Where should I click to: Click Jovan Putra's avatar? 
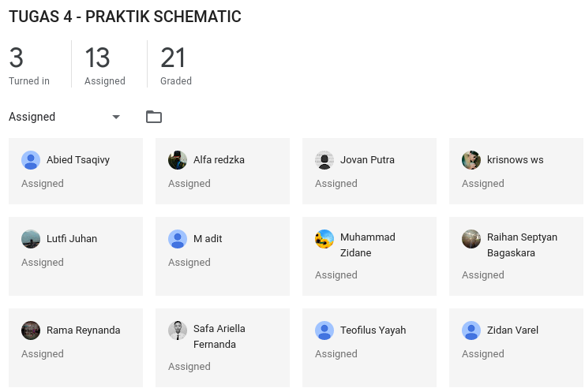point(324,160)
